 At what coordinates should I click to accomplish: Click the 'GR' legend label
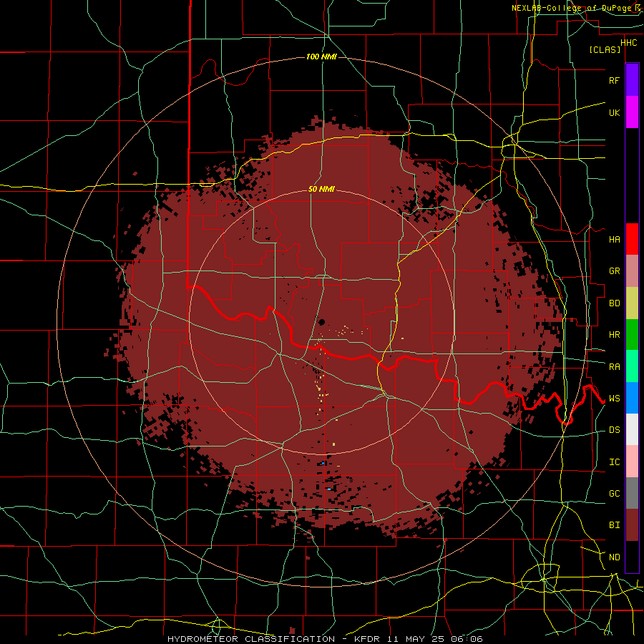pos(614,271)
